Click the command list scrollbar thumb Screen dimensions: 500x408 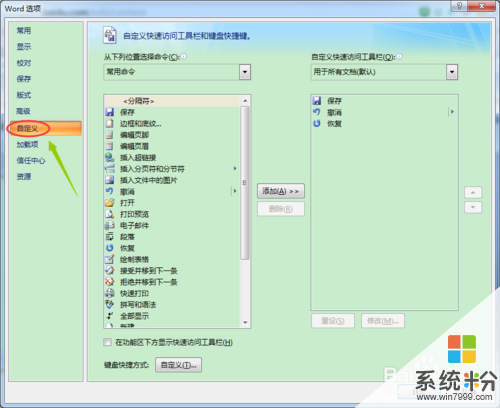[x=245, y=183]
